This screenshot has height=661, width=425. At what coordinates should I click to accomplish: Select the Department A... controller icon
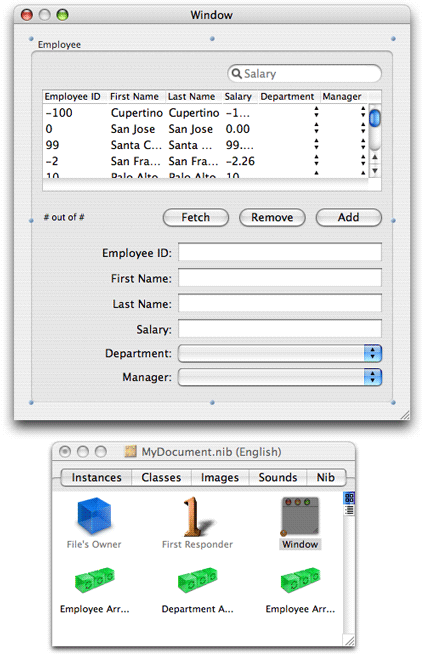pyautogui.click(x=197, y=580)
